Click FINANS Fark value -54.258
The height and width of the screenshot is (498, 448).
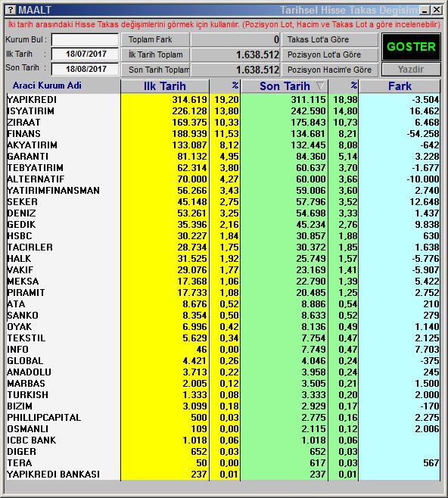[x=423, y=134]
